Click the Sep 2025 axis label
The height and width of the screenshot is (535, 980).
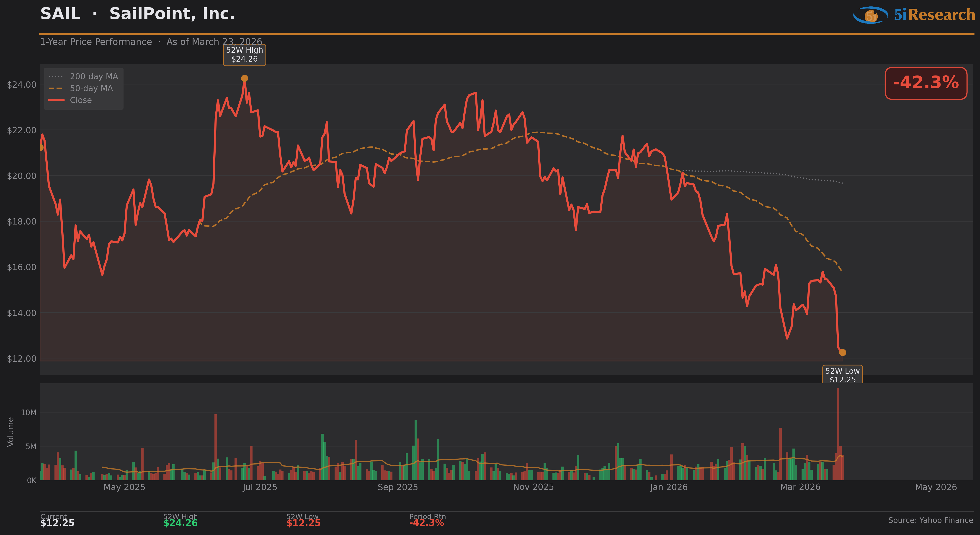click(397, 487)
